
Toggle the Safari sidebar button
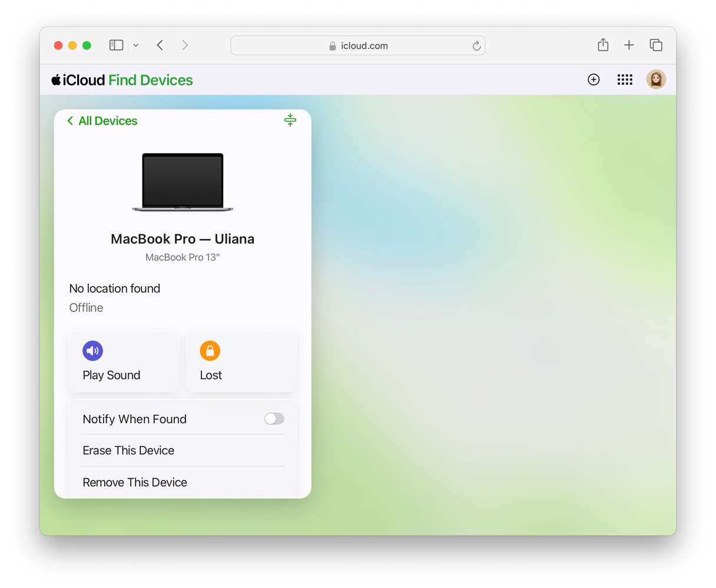pos(116,45)
